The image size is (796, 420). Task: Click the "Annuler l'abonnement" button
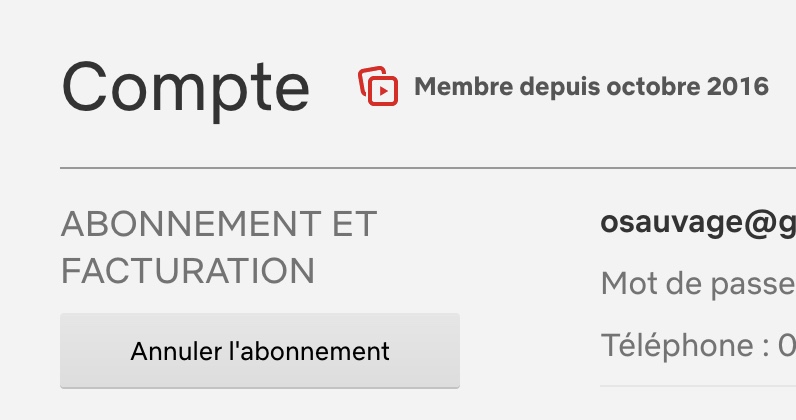point(260,351)
